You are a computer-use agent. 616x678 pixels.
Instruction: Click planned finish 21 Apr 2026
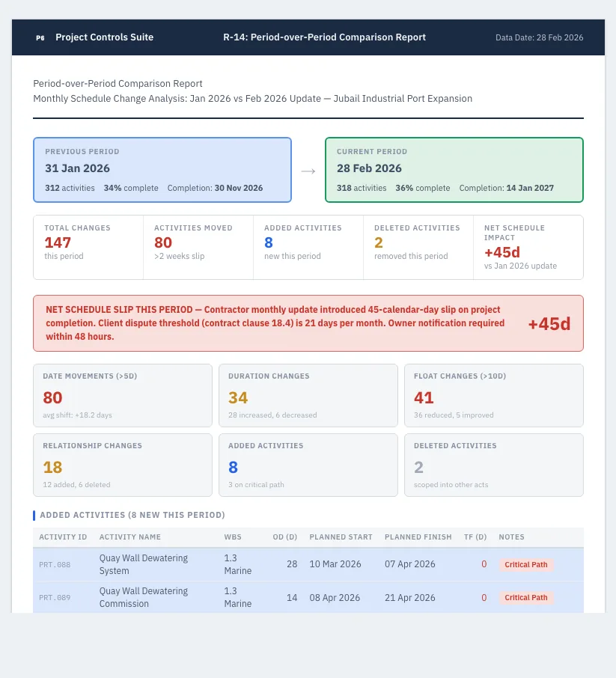410,598
